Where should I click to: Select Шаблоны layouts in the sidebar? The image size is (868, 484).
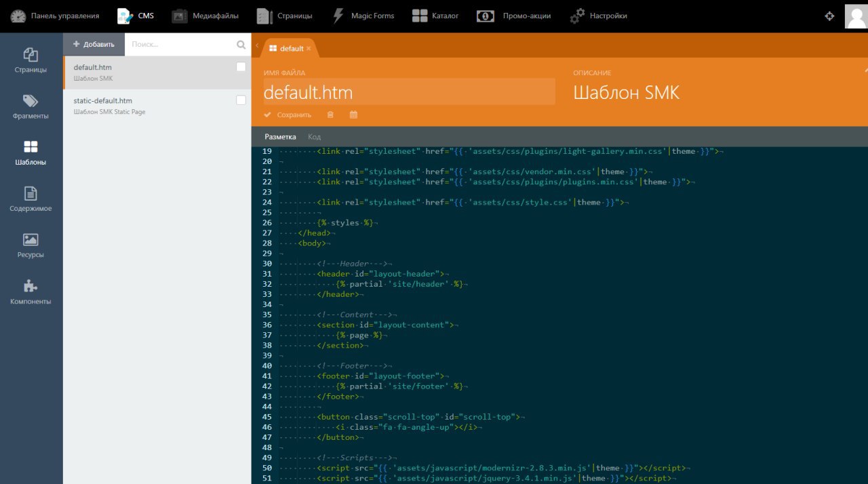coord(31,153)
